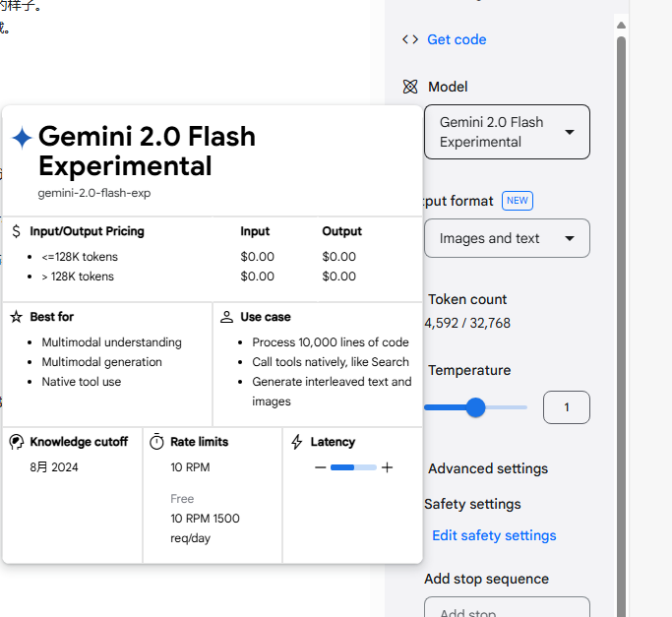This screenshot has width=672, height=617.
Task: Click the Input column header in pricing table
Action: (255, 231)
